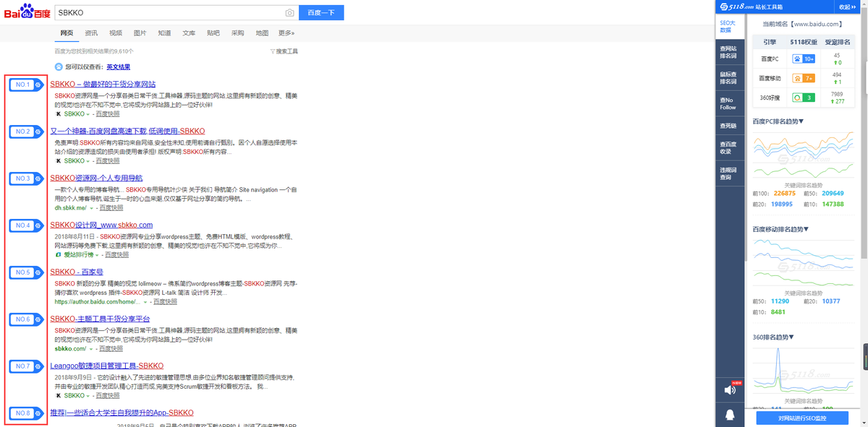Open dropdown arrow after sbkko.com/ URL
The width and height of the screenshot is (868, 427).
point(92,349)
